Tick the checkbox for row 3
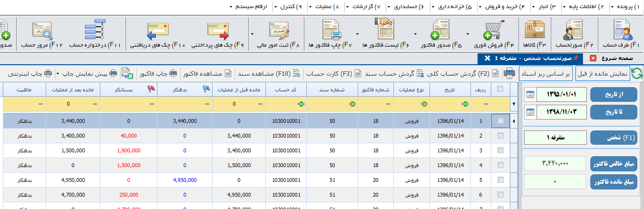 (500, 150)
